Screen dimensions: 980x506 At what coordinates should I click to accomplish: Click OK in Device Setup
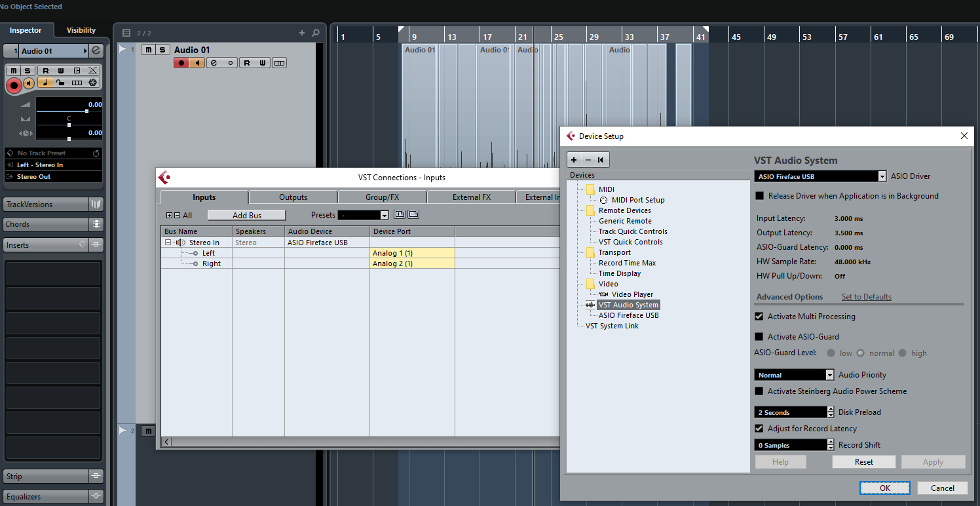885,488
